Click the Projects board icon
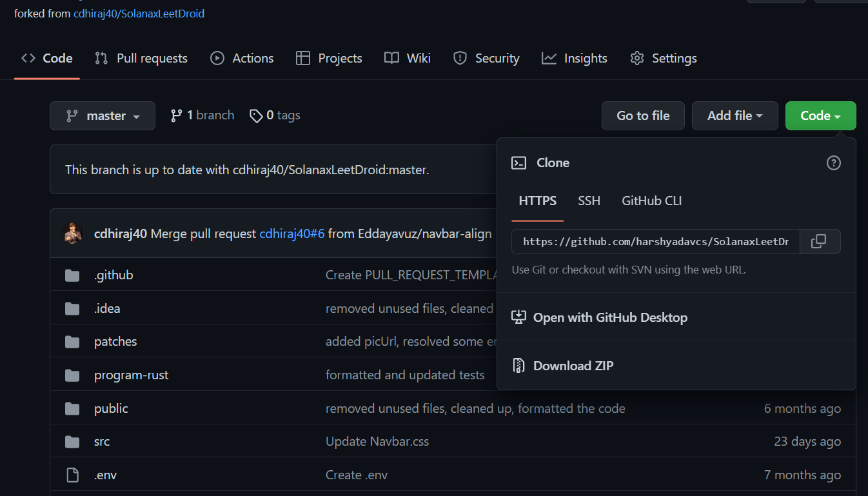The height and width of the screenshot is (496, 868). pyautogui.click(x=303, y=58)
